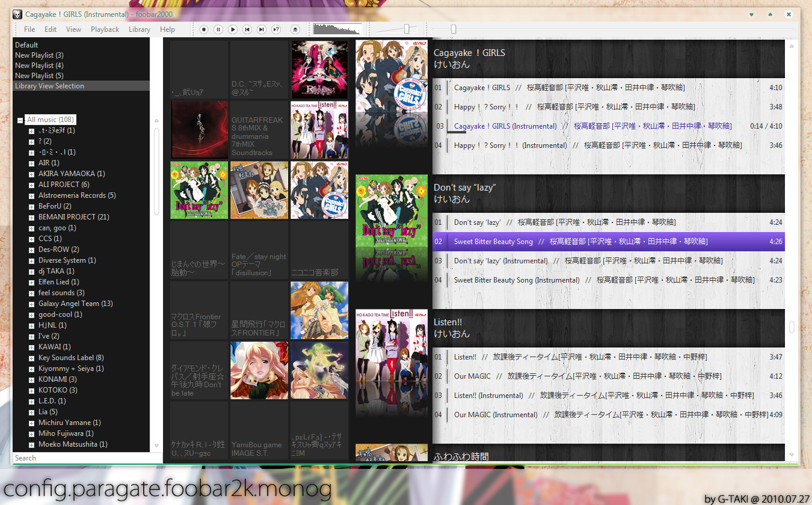Click the eject/open toolbar icon
812x505 pixels.
[295, 29]
